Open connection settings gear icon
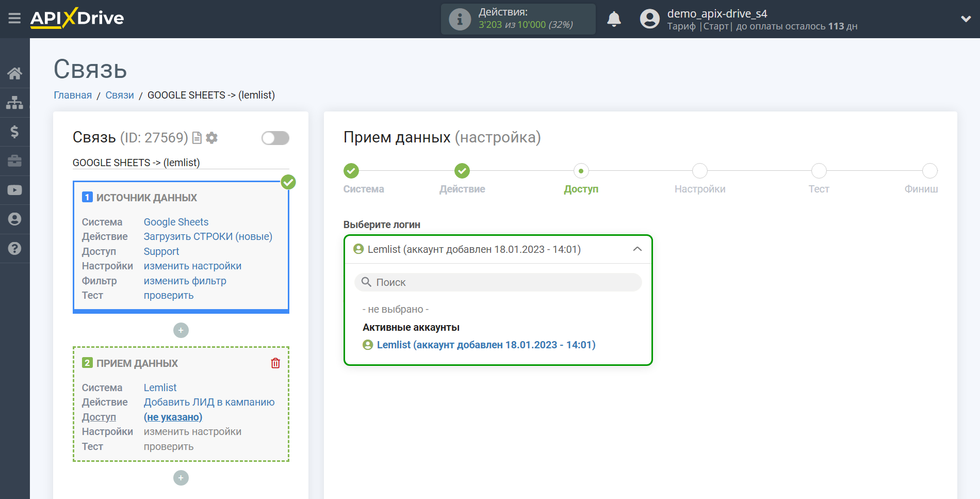The image size is (980, 499). click(x=211, y=138)
